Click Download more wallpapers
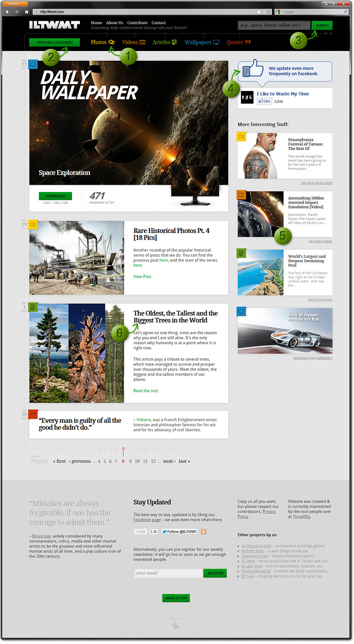The image size is (354, 644). coord(313,358)
